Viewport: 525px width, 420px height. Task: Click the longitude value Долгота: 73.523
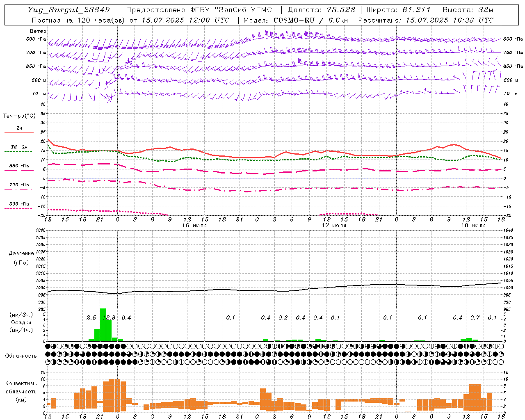click(321, 10)
